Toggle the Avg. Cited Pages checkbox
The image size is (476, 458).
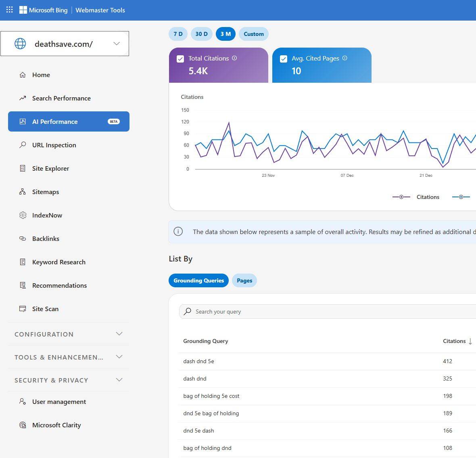(x=284, y=59)
